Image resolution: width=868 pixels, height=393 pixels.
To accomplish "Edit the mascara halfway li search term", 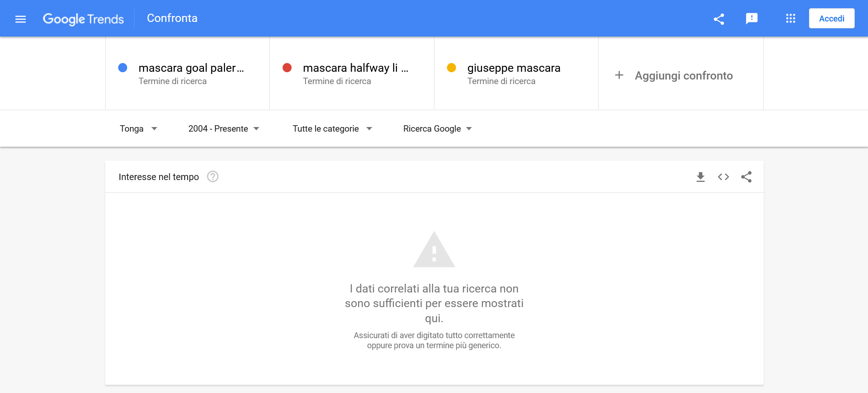I will (355, 68).
